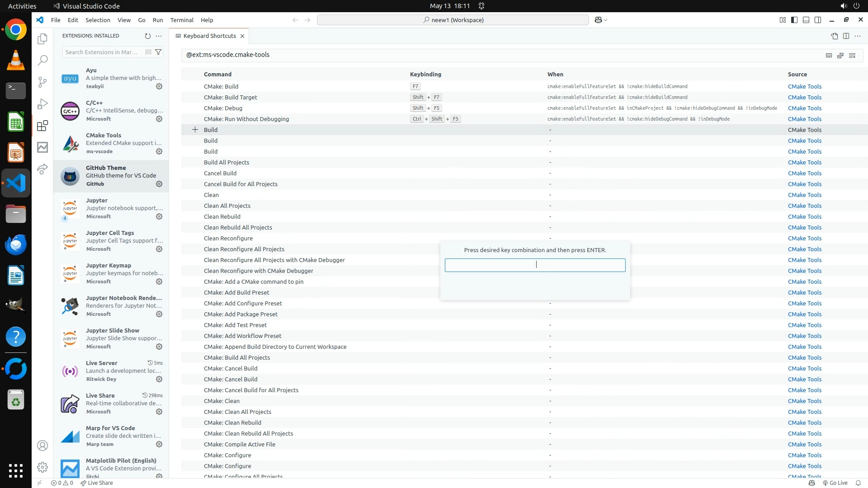
Task: Open the Search view icon
Action: pyautogui.click(x=42, y=60)
